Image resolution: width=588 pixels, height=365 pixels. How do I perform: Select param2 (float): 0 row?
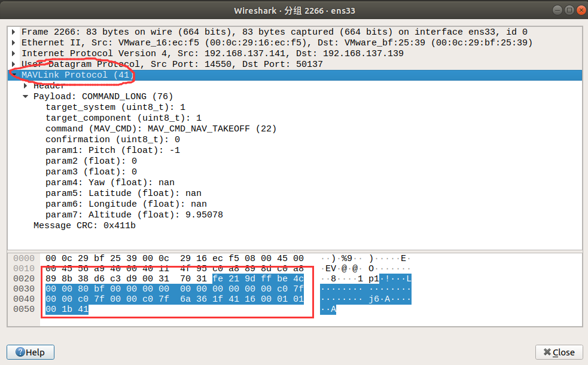click(x=91, y=161)
